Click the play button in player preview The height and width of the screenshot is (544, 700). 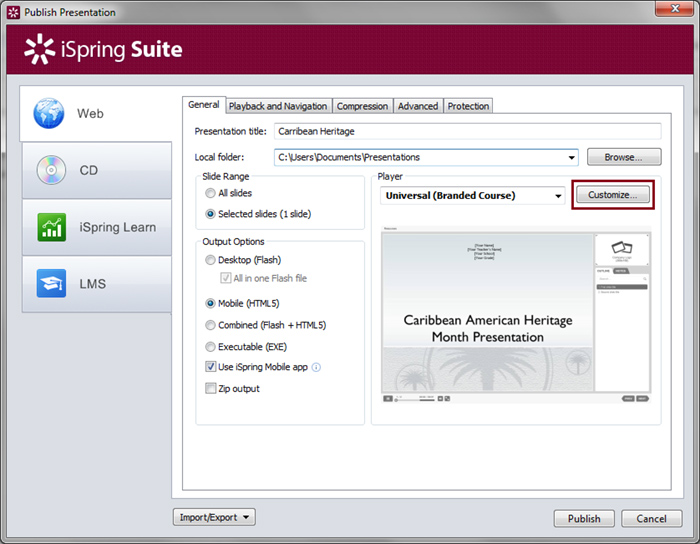click(388, 399)
